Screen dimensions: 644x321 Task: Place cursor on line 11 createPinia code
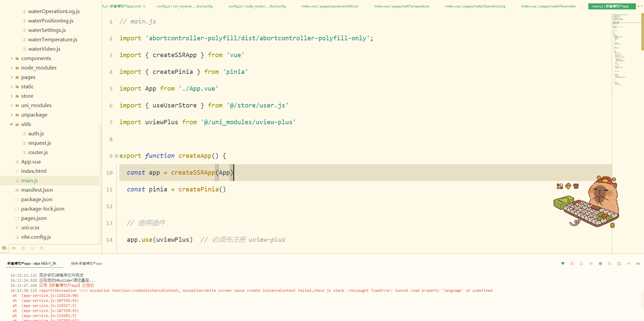[x=201, y=189]
